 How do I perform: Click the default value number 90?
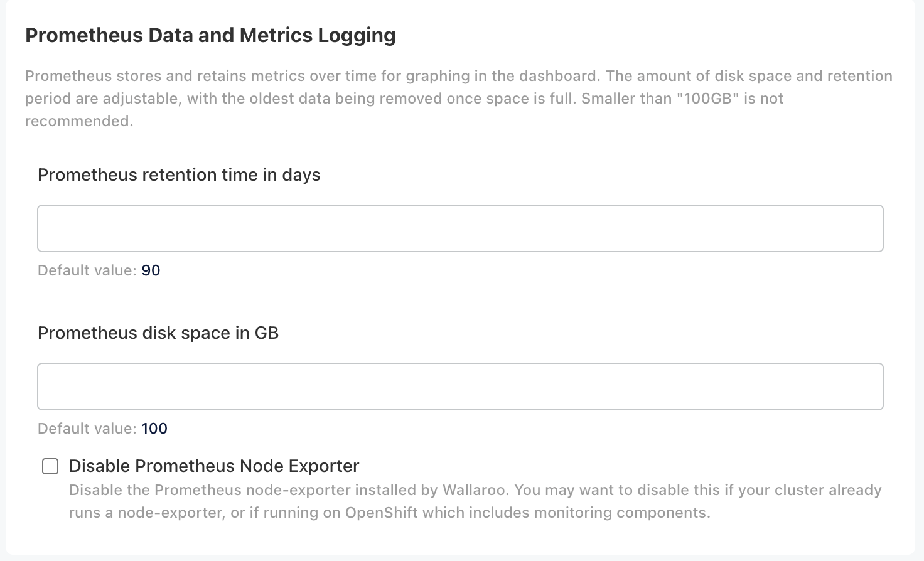pos(151,270)
